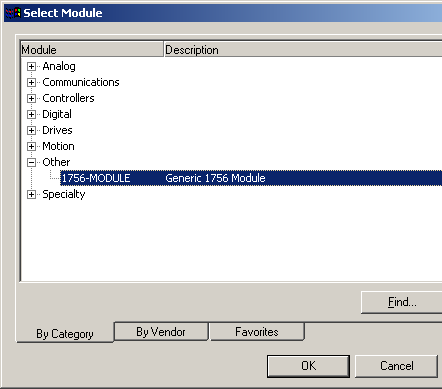Collapse the Other category

[31, 162]
